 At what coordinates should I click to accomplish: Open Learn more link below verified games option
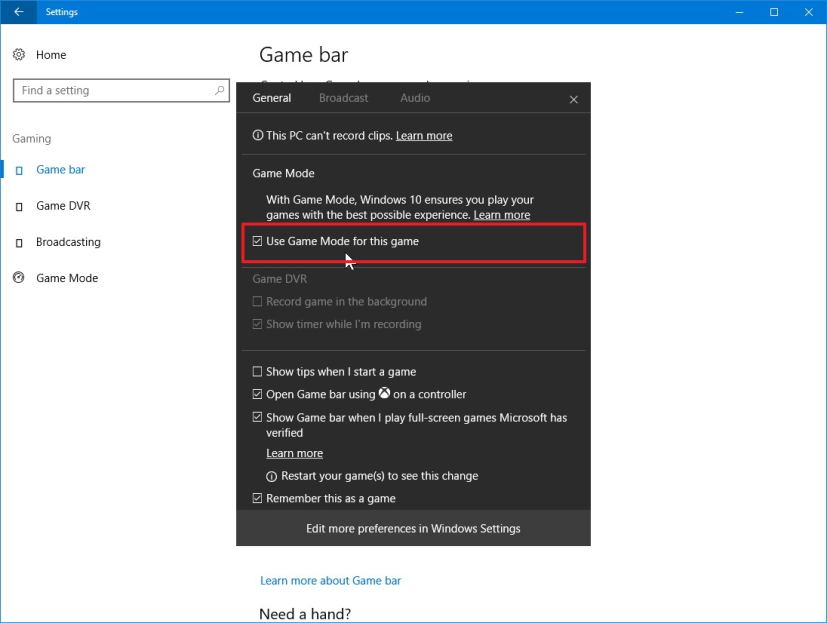tap(294, 453)
